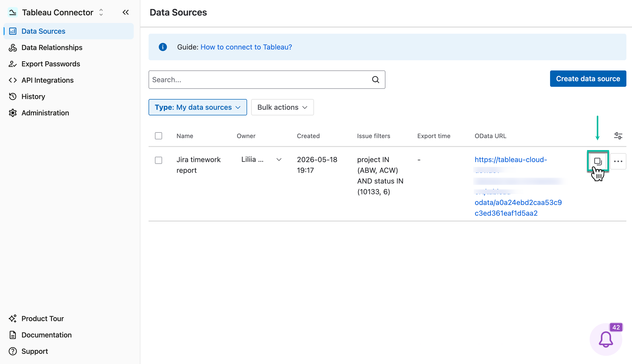Image resolution: width=632 pixels, height=364 pixels.
Task: Click Create data source button
Action: (588, 79)
